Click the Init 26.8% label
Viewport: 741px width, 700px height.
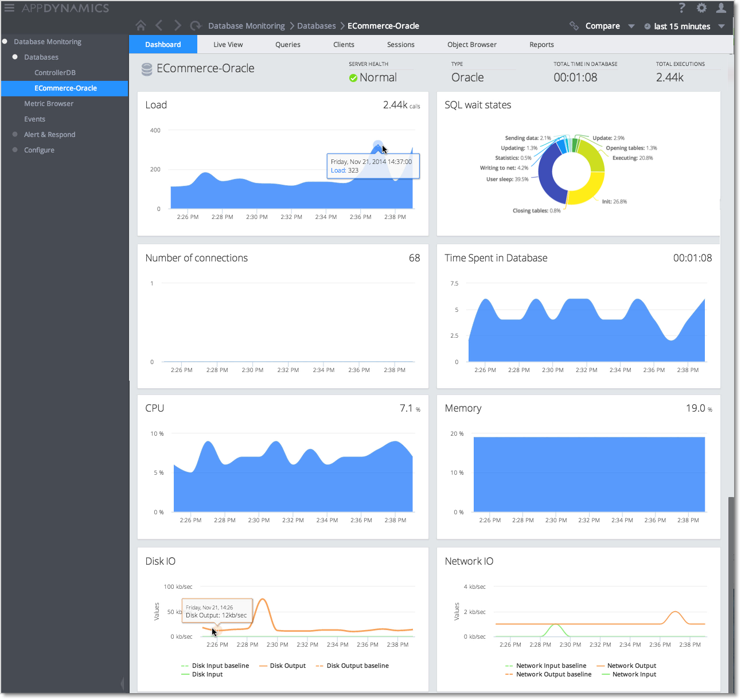pos(614,202)
